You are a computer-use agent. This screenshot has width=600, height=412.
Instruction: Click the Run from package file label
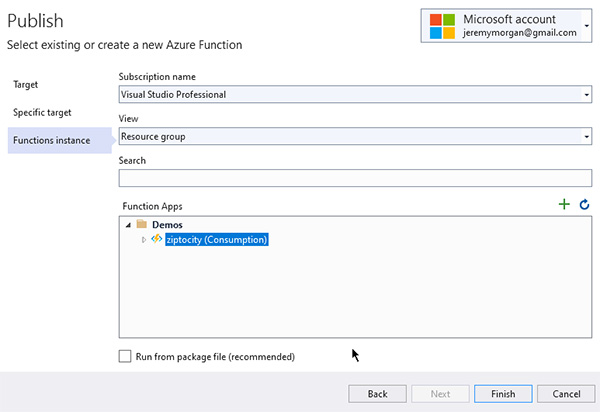(x=215, y=357)
